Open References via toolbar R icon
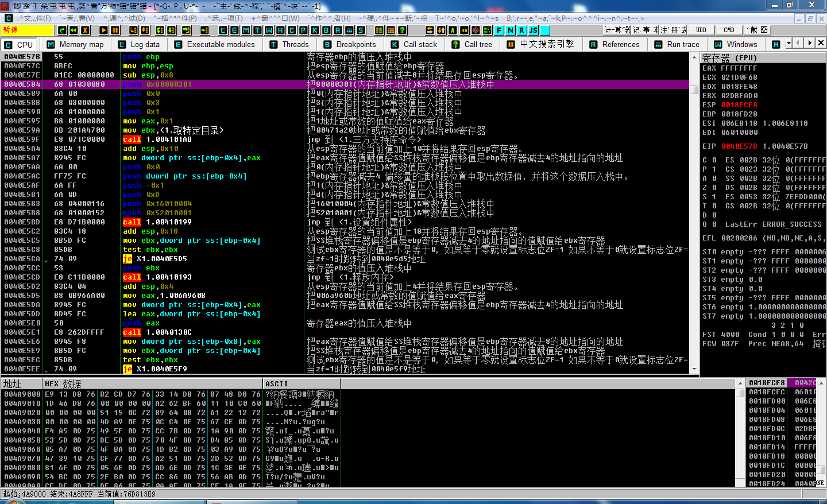 tap(338, 30)
